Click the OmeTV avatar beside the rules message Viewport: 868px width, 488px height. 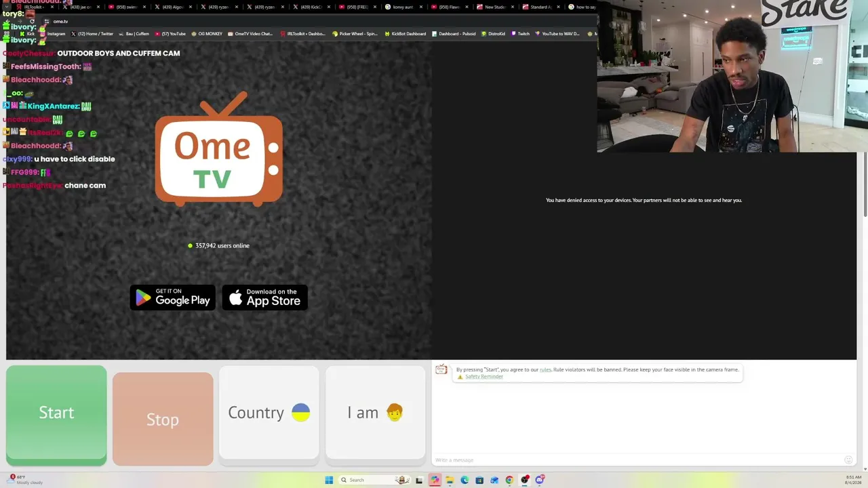(x=441, y=369)
